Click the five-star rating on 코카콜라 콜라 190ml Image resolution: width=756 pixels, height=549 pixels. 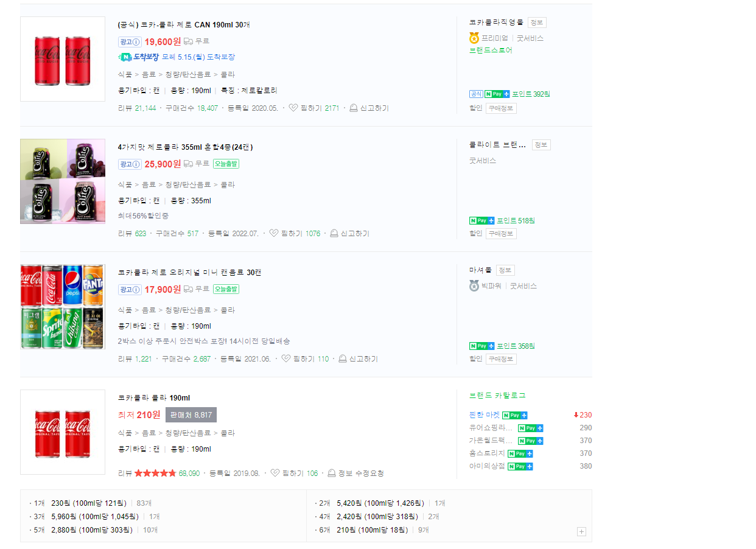point(155,473)
